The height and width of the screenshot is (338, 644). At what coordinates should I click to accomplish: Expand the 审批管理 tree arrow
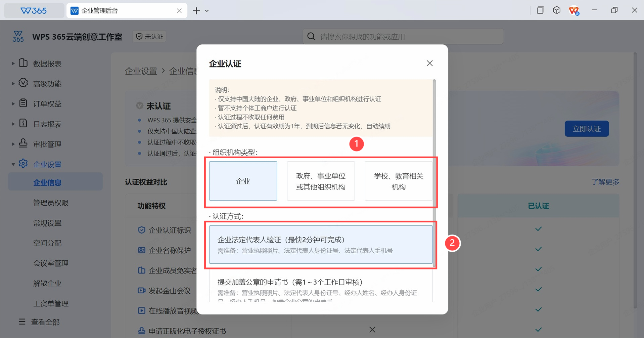click(13, 144)
